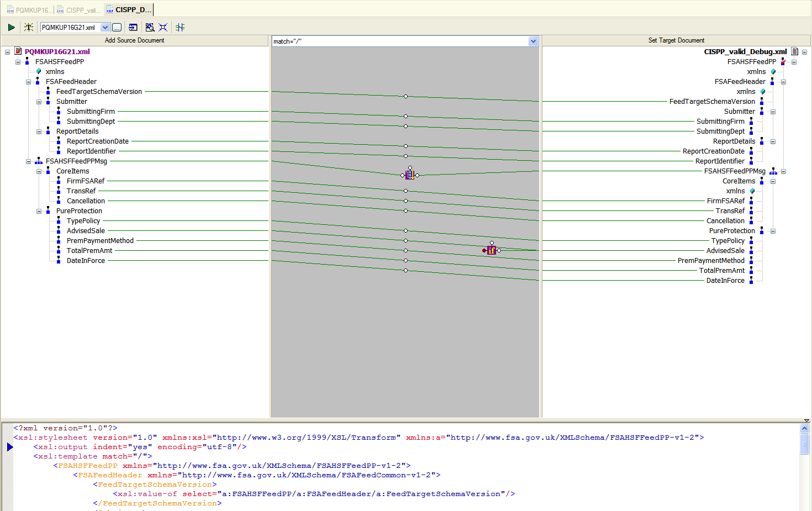
Task: Click the green alignment lines toolbar icon
Action: click(x=180, y=27)
